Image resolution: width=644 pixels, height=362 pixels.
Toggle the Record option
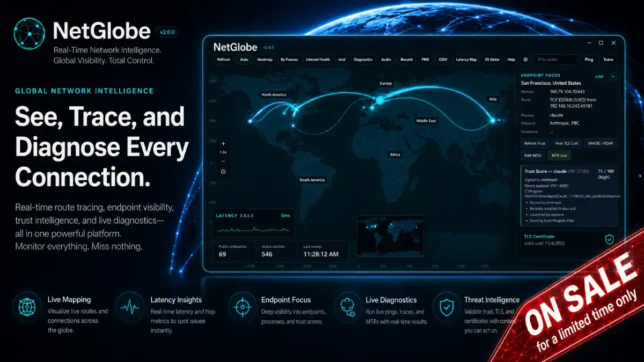pos(406,60)
